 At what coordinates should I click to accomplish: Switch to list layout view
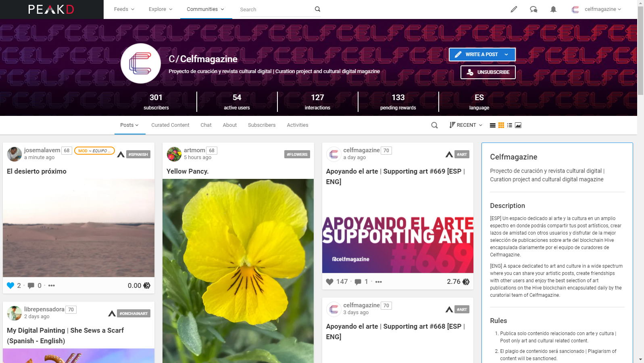click(492, 125)
